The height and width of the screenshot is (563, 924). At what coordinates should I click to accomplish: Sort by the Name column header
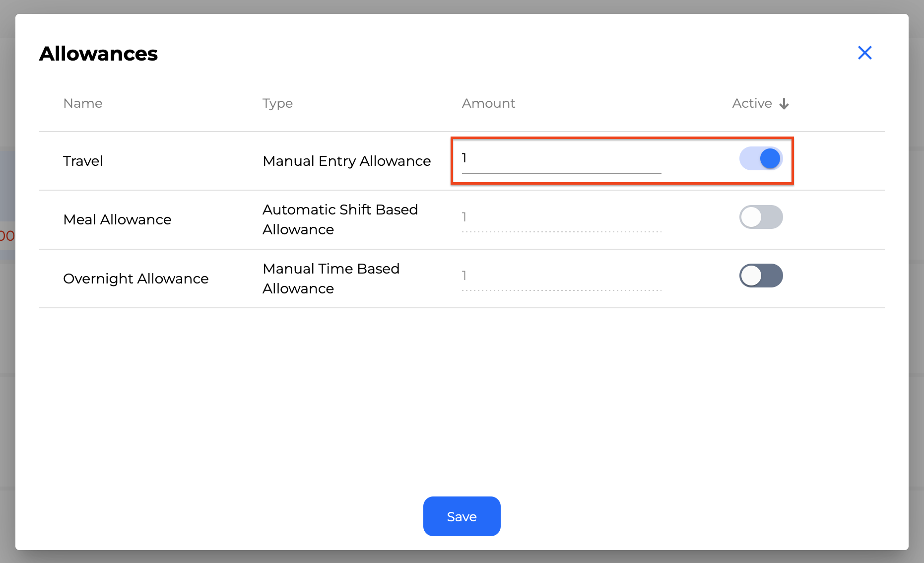click(83, 103)
